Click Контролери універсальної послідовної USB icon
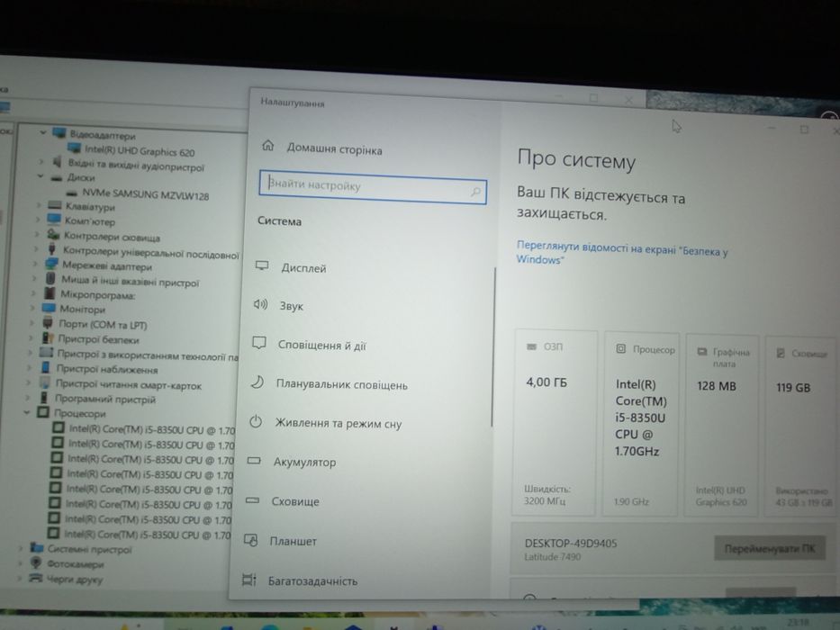The width and height of the screenshot is (840, 630). pyautogui.click(x=52, y=249)
